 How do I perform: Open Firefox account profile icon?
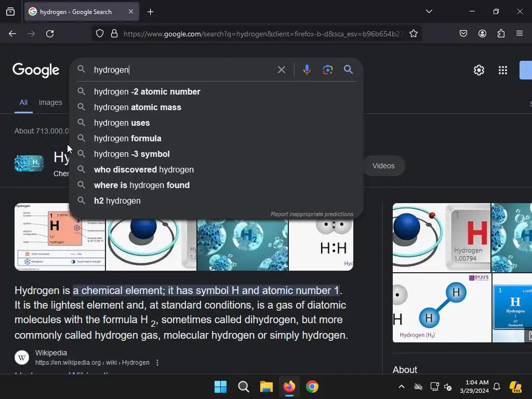(x=482, y=34)
